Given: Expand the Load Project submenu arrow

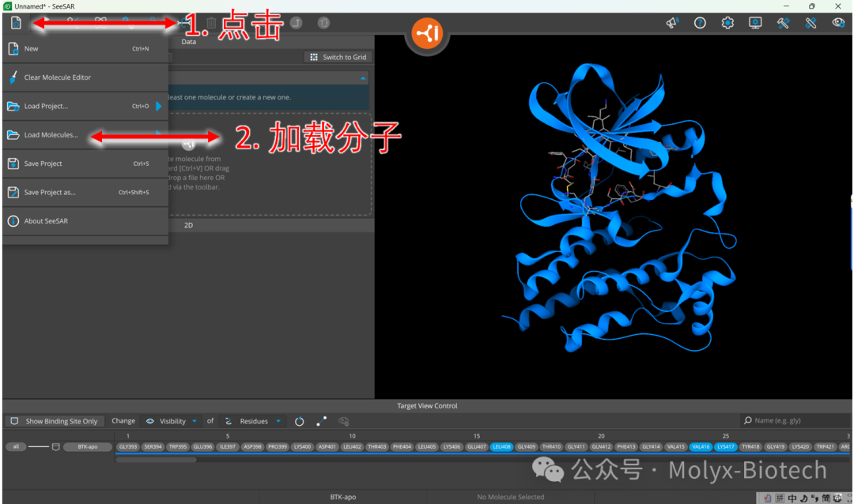Looking at the screenshot, I should 159,106.
